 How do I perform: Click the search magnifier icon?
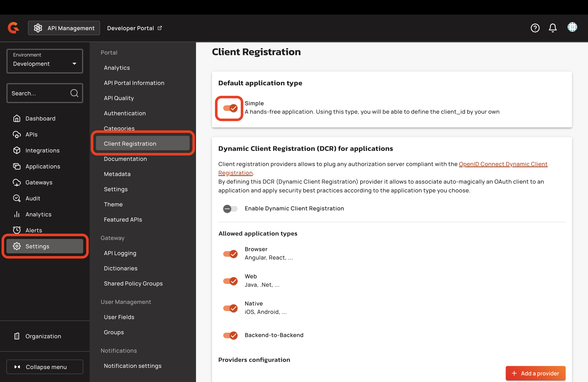point(74,93)
